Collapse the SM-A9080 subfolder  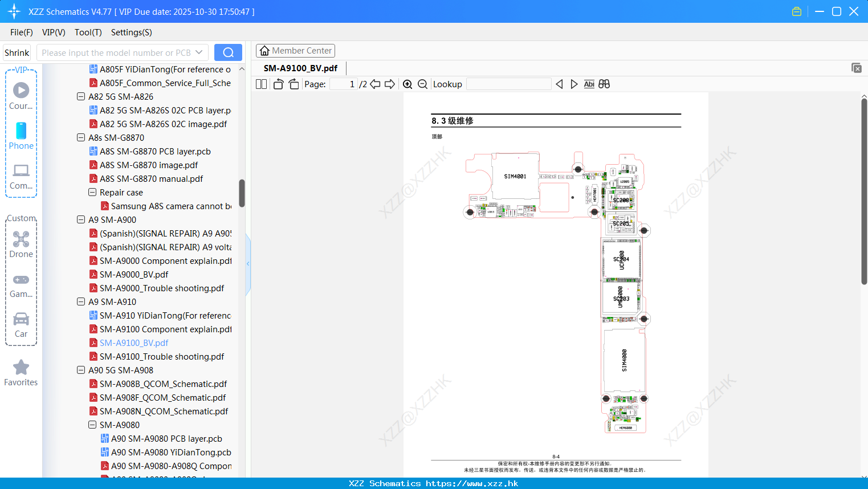point(92,425)
